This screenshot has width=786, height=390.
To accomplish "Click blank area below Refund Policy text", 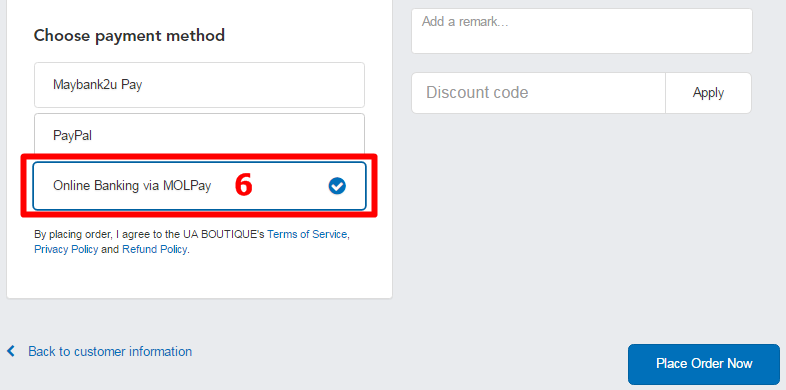I will click(199, 277).
